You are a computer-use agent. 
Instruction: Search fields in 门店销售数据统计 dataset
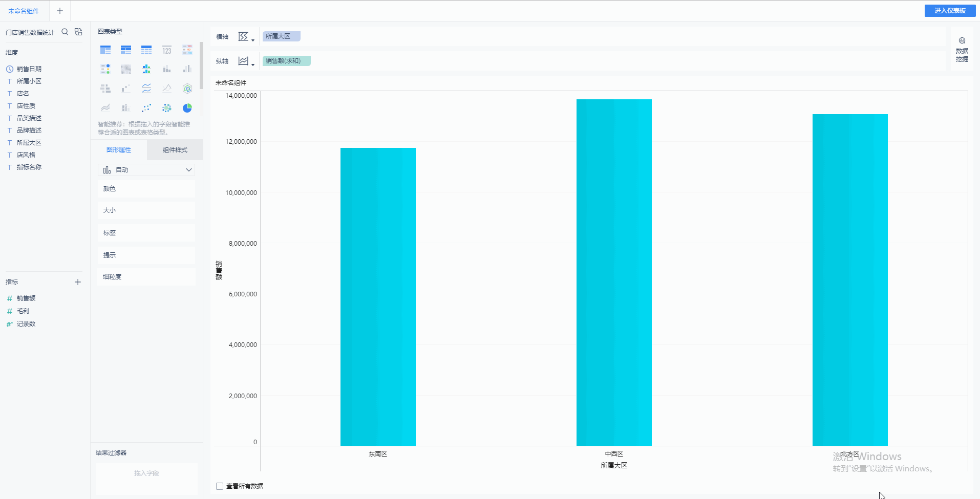(65, 32)
